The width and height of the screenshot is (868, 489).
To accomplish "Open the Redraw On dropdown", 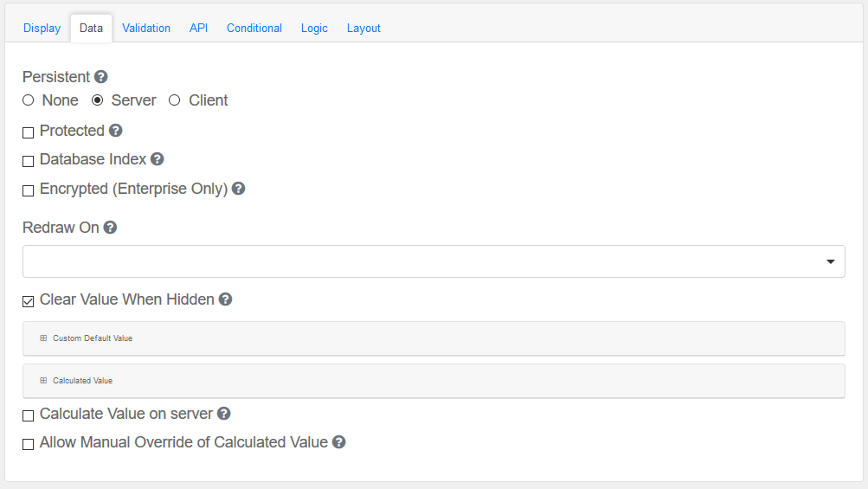I will (x=434, y=261).
